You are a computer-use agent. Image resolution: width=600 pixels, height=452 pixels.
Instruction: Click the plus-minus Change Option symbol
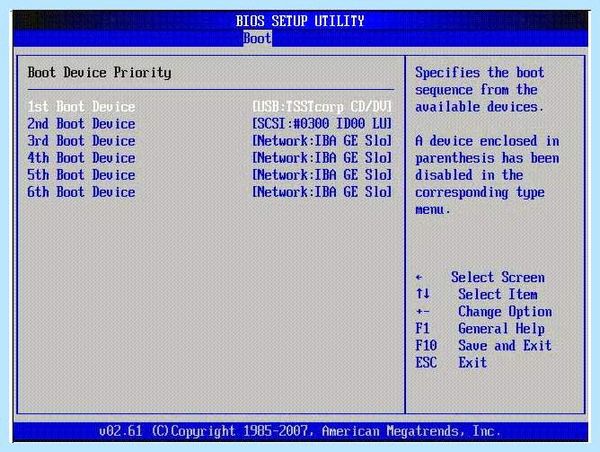coord(423,312)
